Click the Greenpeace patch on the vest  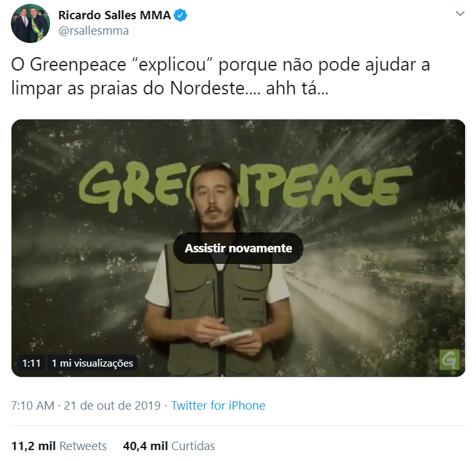250,267
